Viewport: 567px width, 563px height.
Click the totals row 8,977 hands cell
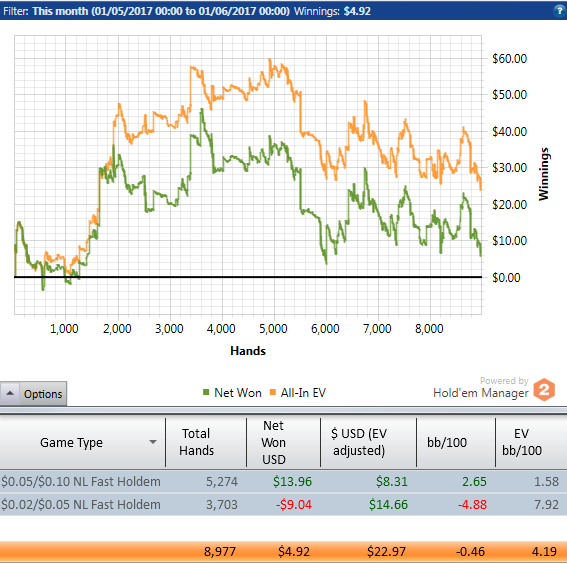219,552
